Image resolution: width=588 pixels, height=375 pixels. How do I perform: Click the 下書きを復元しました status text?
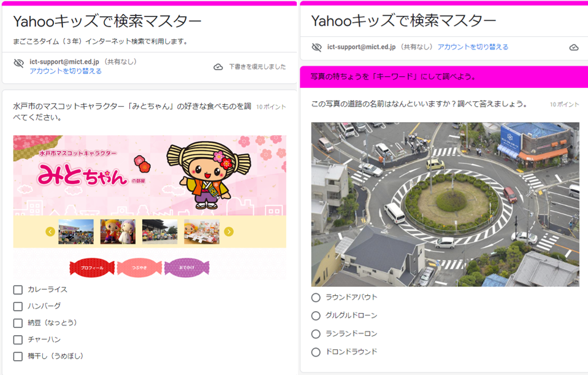258,67
